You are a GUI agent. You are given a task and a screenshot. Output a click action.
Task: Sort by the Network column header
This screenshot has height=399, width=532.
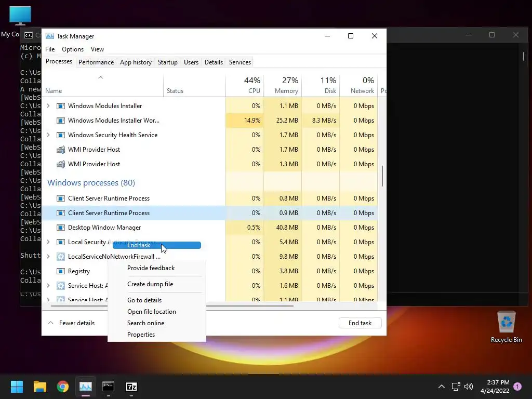click(358, 86)
